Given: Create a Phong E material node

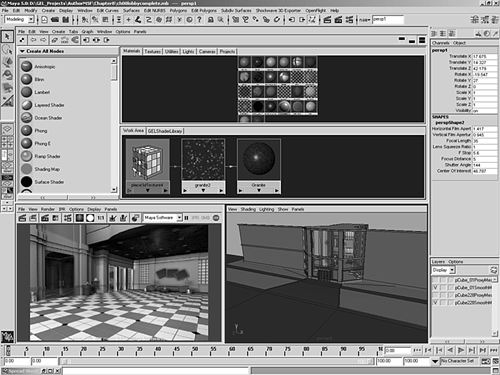Looking at the screenshot, I should click(x=26, y=143).
